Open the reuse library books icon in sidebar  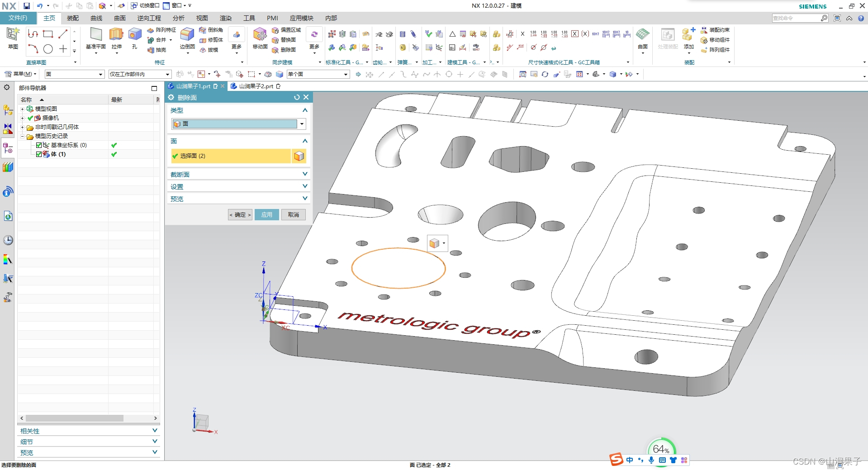[x=8, y=167]
